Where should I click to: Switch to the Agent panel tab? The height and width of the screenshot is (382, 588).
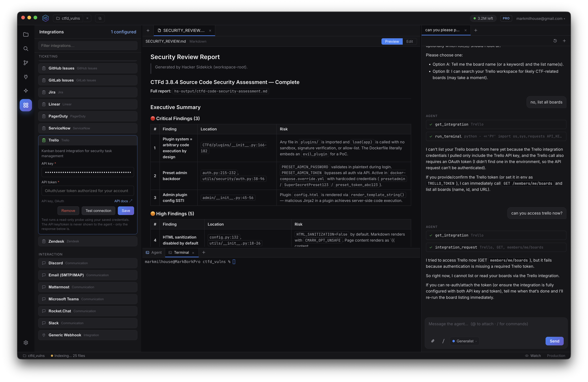(154, 252)
